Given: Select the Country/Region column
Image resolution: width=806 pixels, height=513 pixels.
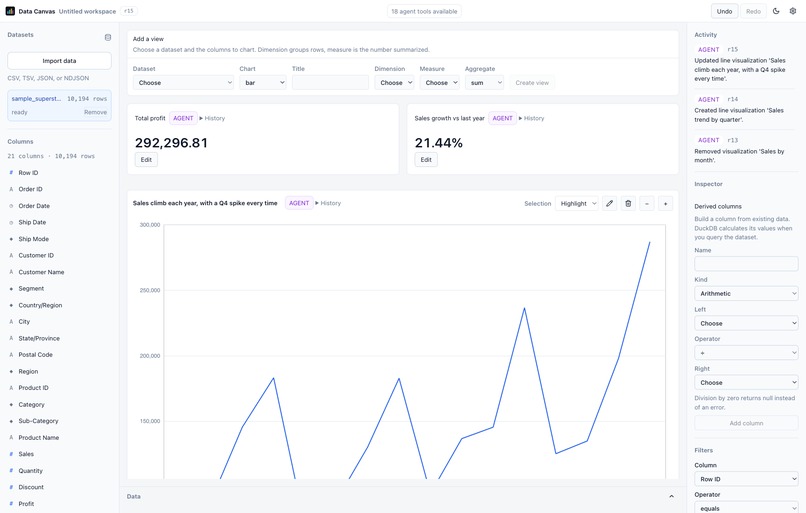Looking at the screenshot, I should coord(40,305).
